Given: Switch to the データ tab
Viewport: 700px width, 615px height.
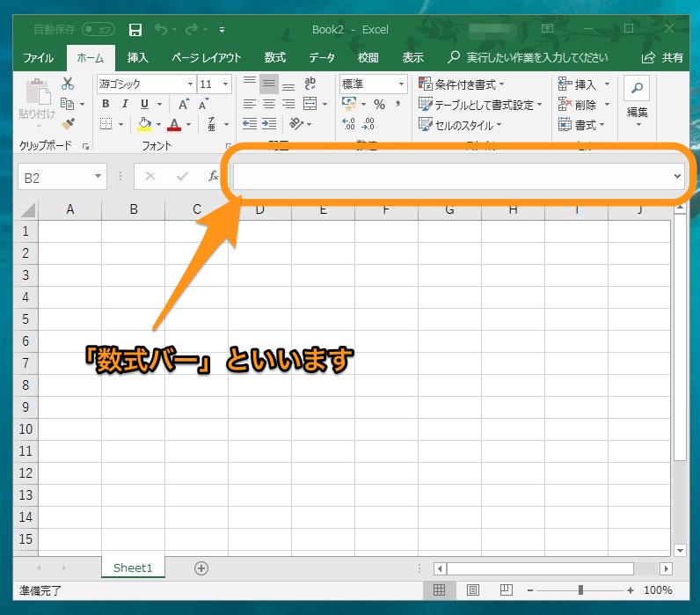Looking at the screenshot, I should coord(322,57).
